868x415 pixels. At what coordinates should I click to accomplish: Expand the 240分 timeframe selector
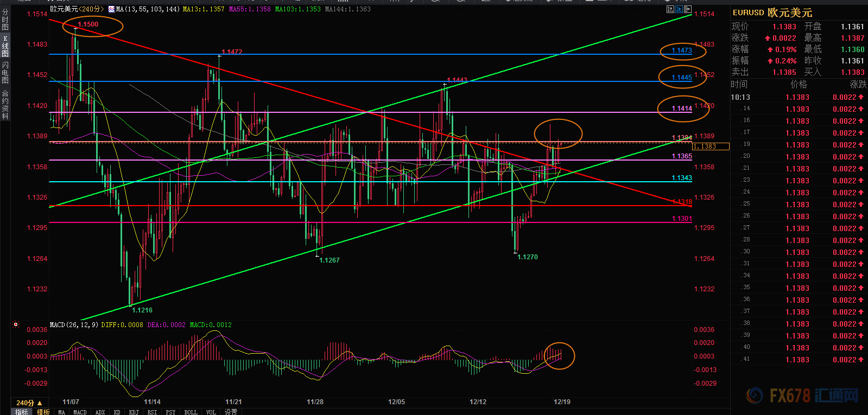[29, 403]
